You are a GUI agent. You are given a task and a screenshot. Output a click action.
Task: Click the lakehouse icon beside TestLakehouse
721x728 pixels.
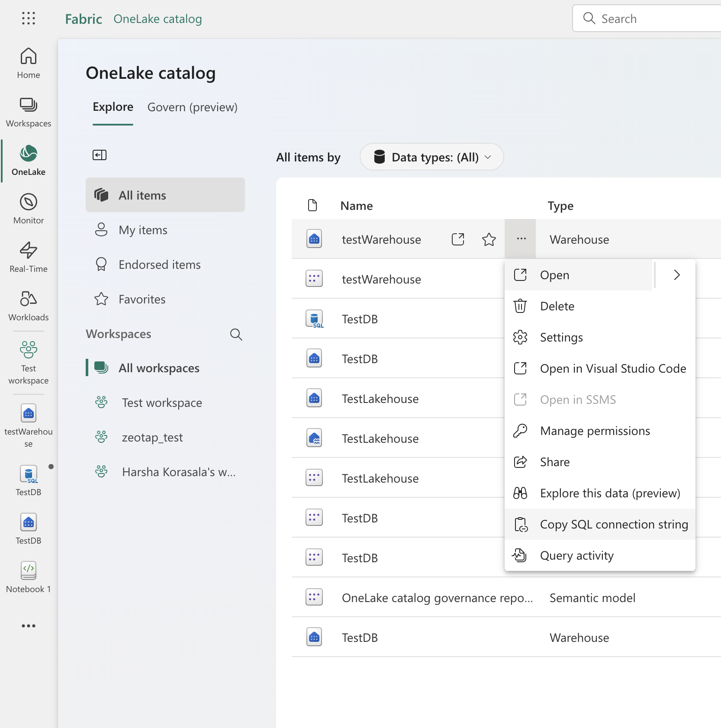(x=314, y=438)
